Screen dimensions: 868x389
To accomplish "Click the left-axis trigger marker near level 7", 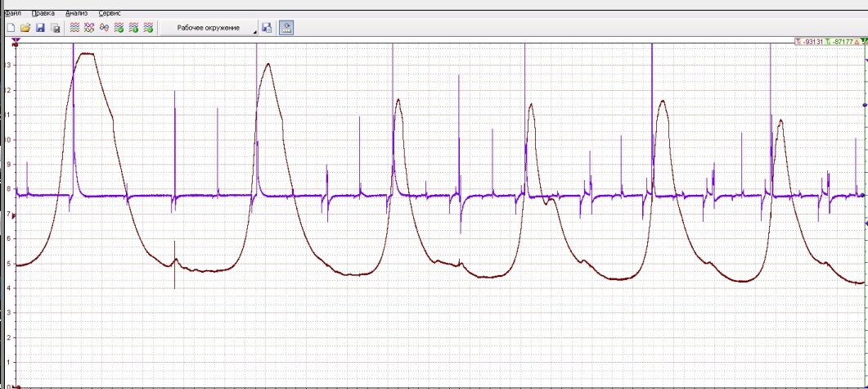I will [x=15, y=216].
